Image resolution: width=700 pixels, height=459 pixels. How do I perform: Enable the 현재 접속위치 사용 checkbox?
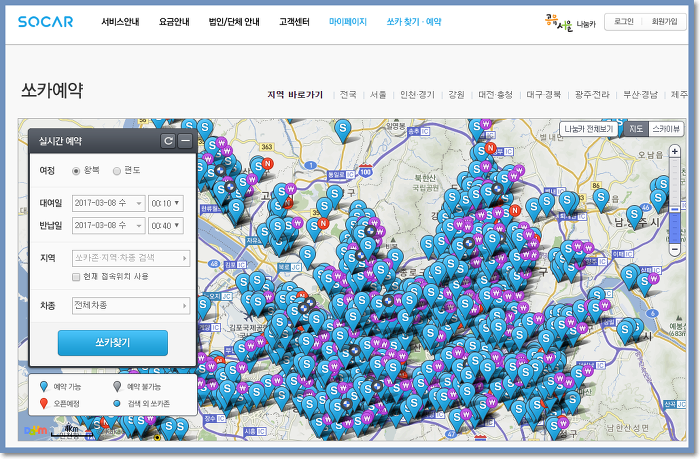[76, 277]
